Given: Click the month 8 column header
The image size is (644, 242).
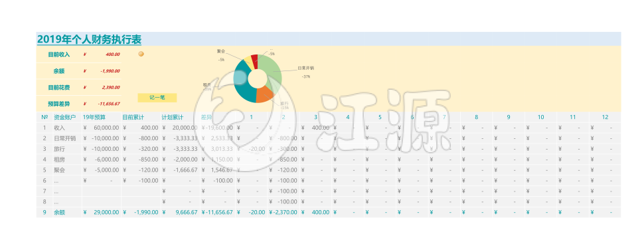Looking at the screenshot, I should (477, 117).
